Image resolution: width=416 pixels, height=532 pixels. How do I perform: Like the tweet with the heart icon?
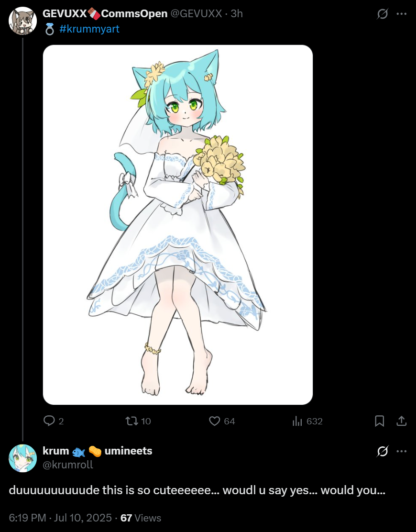[x=214, y=421]
